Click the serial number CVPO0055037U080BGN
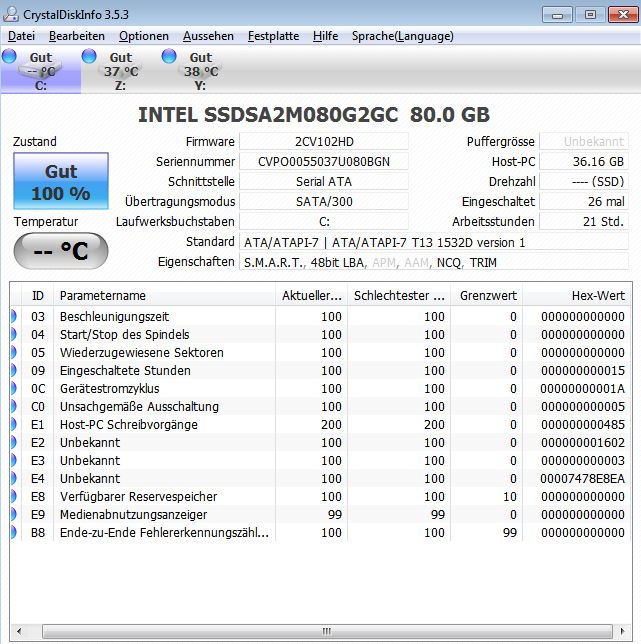This screenshot has height=644, width=641. coord(324,161)
